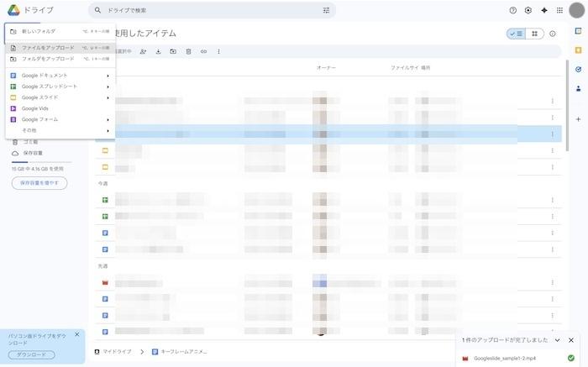Click the 今週 section heading

pyautogui.click(x=102, y=184)
